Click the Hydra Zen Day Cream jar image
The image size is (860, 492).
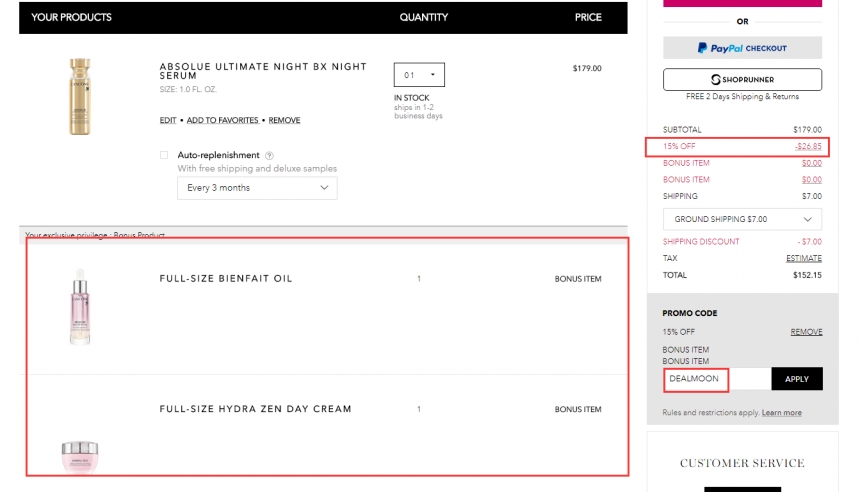(x=80, y=456)
